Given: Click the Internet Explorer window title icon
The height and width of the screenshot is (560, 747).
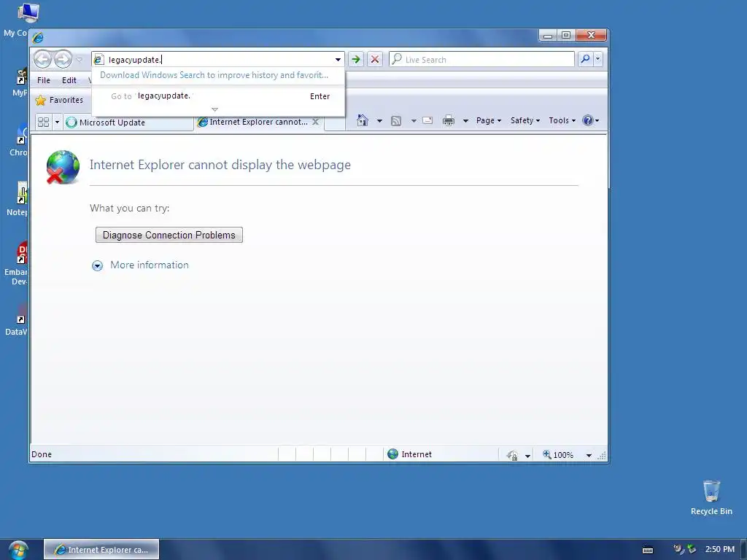Looking at the screenshot, I should 38,36.
